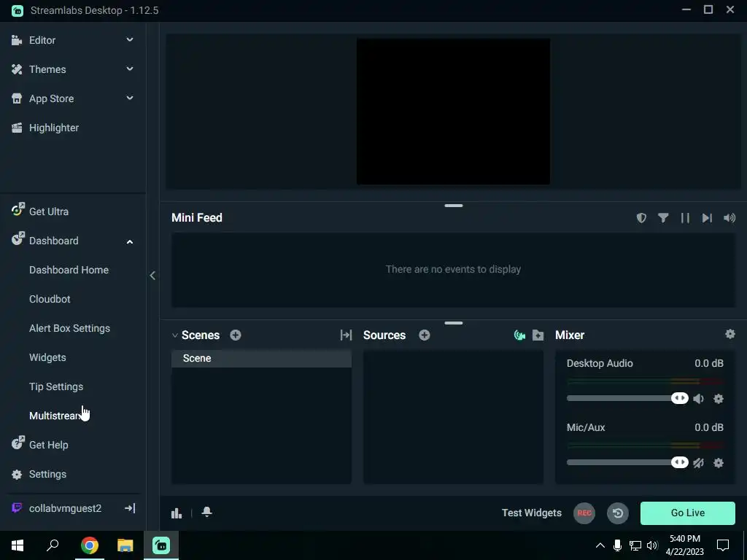The width and height of the screenshot is (747, 560).
Task: Open Cloudbot settings
Action: 50,299
